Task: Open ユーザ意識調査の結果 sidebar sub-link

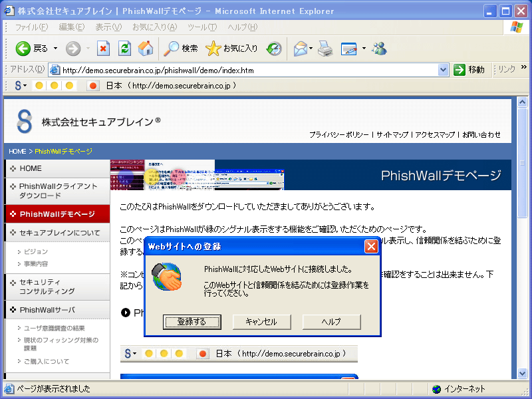Action: [55, 328]
